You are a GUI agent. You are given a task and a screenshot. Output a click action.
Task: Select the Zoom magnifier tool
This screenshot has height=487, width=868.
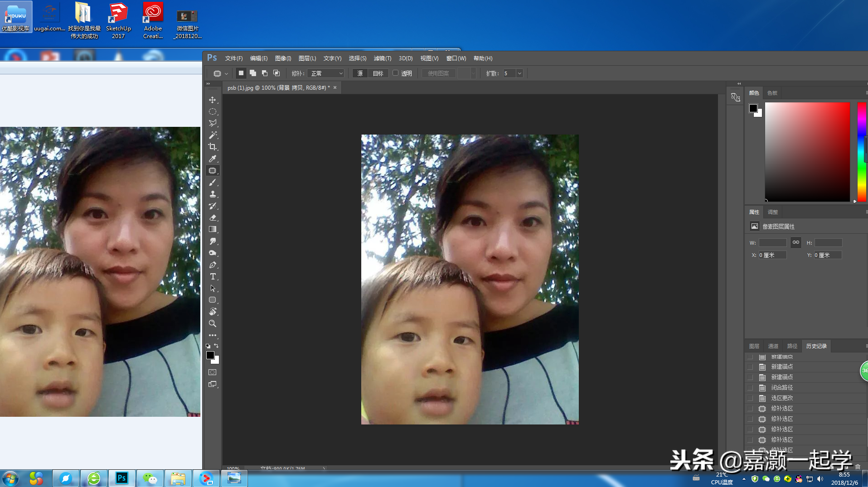coord(212,323)
